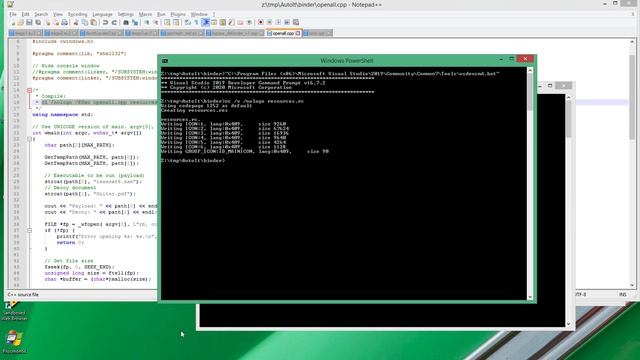Click the PowerShell prompt line Z:\tmp\AutoIt\binder>
This screenshot has width=640, height=360.
click(193, 161)
